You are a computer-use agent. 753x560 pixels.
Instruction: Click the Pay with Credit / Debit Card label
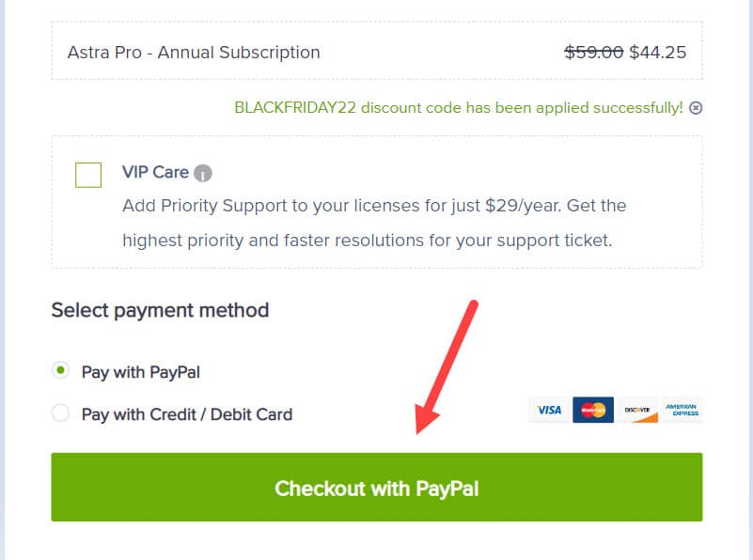pyautogui.click(x=187, y=414)
